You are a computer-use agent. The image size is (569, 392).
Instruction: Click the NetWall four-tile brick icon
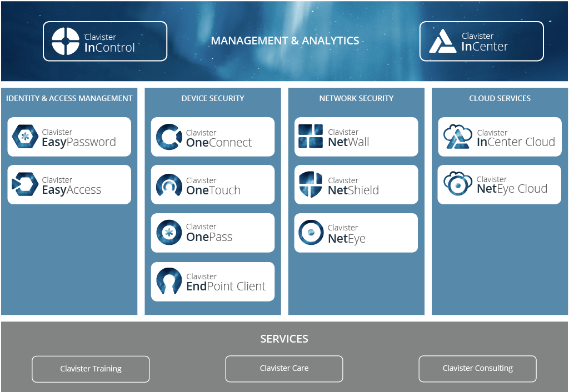click(x=311, y=136)
